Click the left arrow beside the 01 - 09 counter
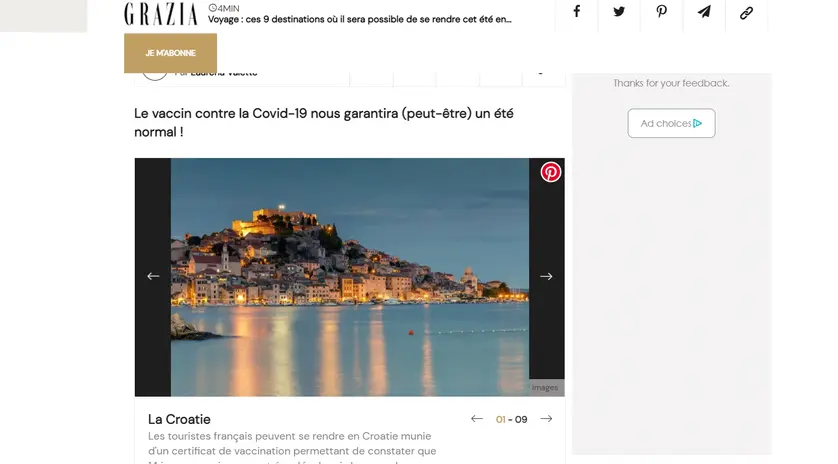Image resolution: width=838 pixels, height=464 pixels. 477,419
